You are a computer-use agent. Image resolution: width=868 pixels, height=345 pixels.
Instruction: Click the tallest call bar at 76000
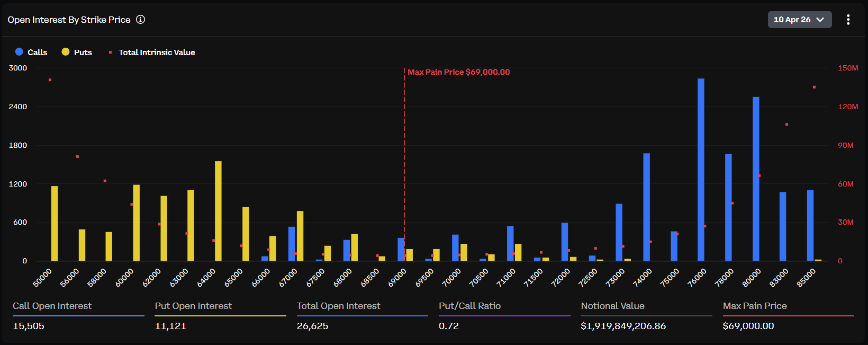pos(701,170)
